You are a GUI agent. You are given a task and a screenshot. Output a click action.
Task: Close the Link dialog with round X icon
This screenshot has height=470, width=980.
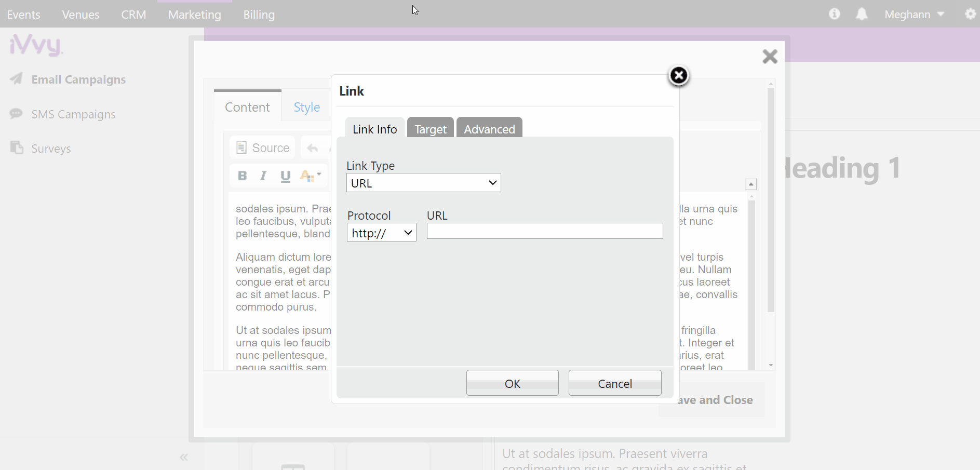point(678,76)
